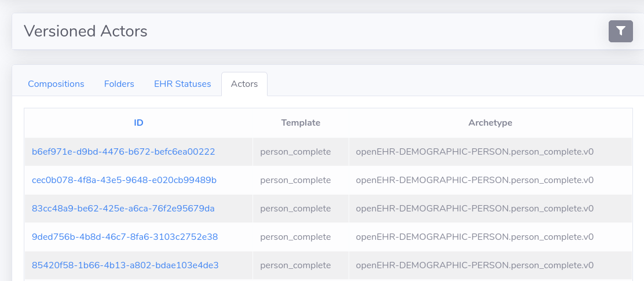The image size is (644, 281).
Task: Click archetype cell in the 83cc48a9 row
Action: 474,209
